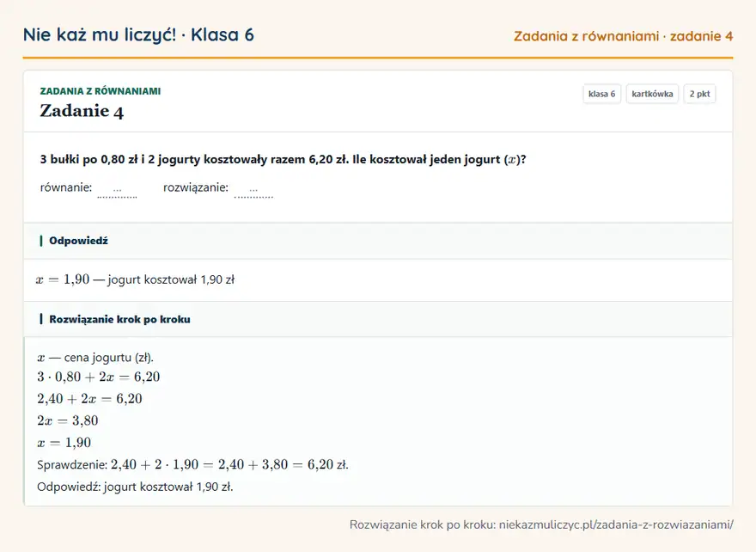Click the equation '2x = 3,80'
The width and height of the screenshot is (756, 552).
click(68, 420)
